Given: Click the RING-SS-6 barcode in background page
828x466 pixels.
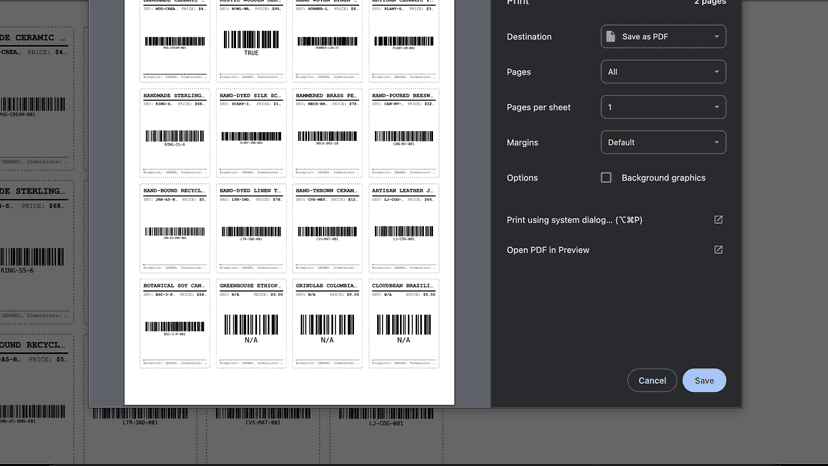Looking at the screenshot, I should click(32, 260).
